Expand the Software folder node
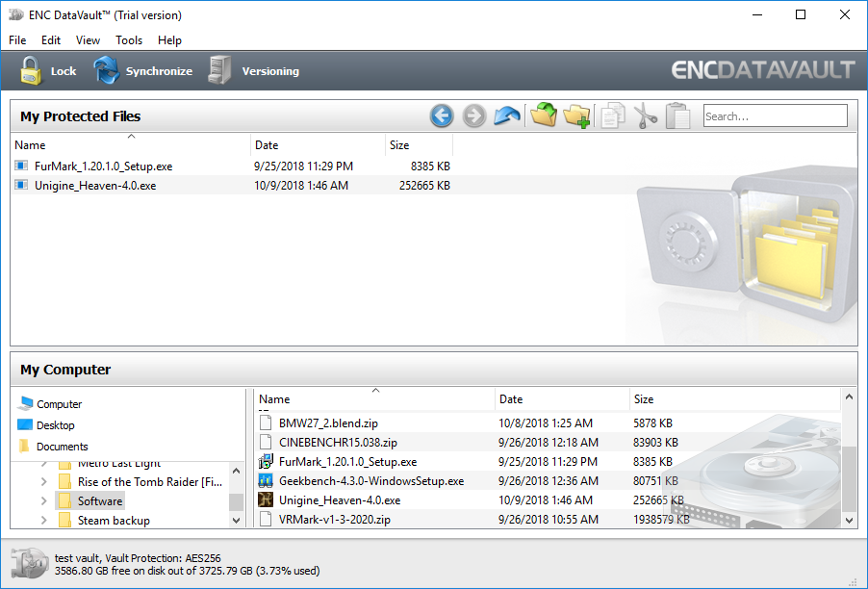The height and width of the screenshot is (589, 868). tap(43, 501)
